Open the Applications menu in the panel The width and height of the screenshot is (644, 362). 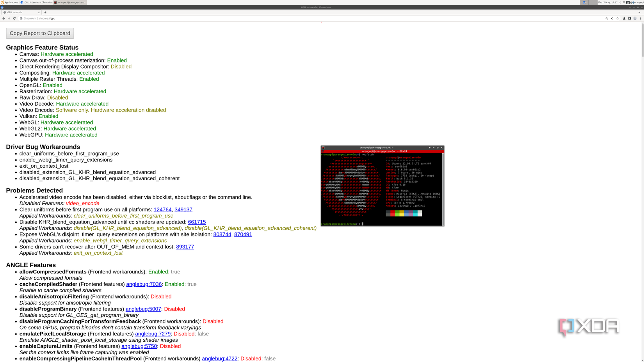(9, 2)
